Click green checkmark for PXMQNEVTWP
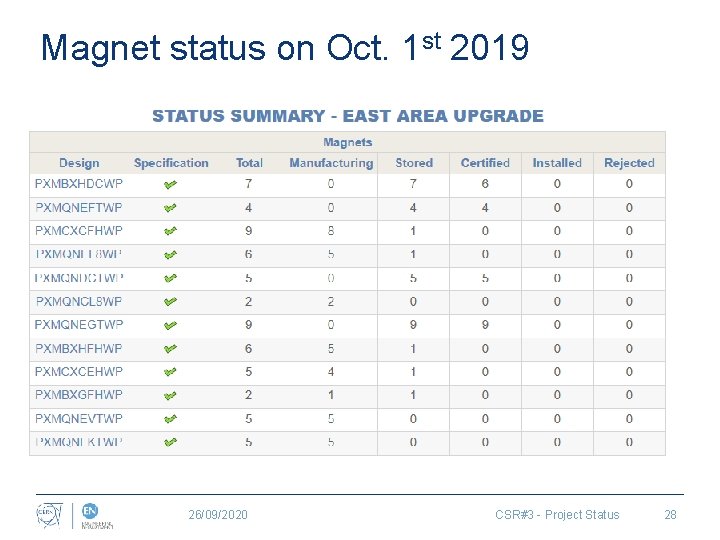The width and height of the screenshot is (720, 540). pyautogui.click(x=170, y=419)
